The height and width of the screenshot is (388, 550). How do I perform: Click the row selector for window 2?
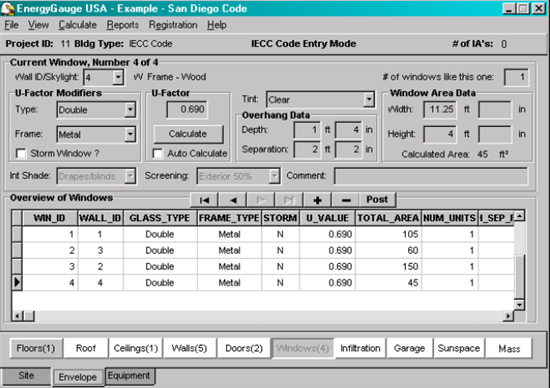17,250
